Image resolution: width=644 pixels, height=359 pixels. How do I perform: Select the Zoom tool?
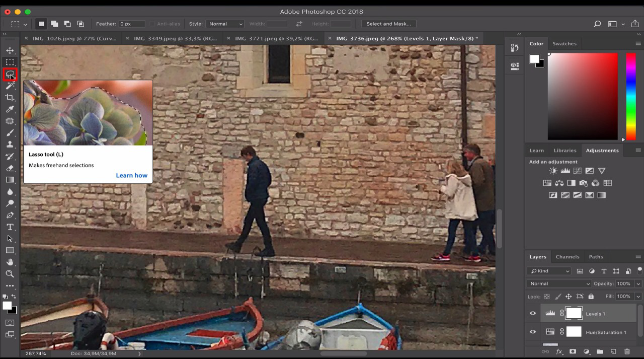point(10,273)
